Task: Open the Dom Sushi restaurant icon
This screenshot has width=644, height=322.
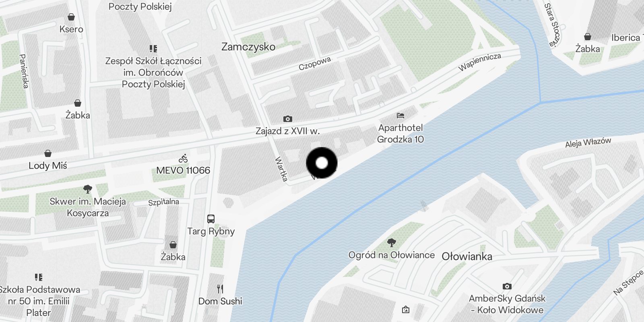Action: [220, 289]
